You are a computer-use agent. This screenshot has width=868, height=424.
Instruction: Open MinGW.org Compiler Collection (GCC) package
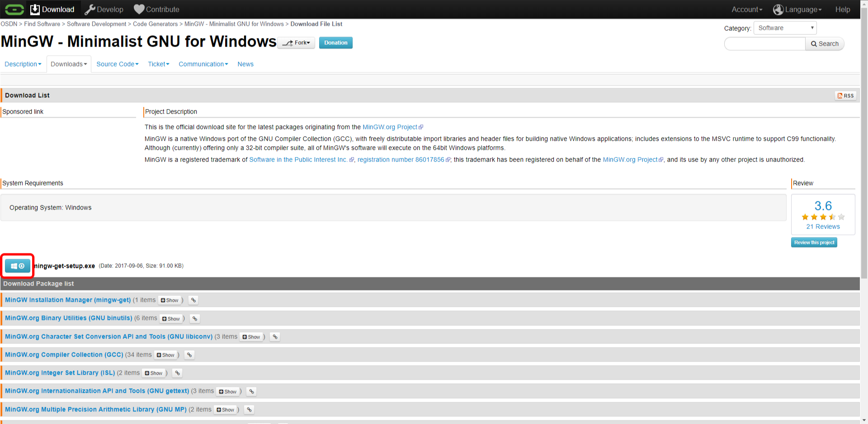coord(64,355)
